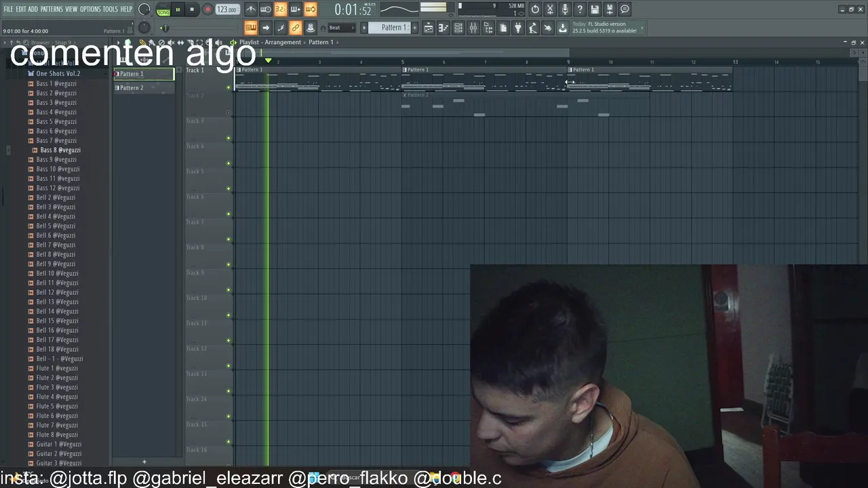The width and height of the screenshot is (868, 488).
Task: Open the help question mark icon
Action: tap(580, 9)
